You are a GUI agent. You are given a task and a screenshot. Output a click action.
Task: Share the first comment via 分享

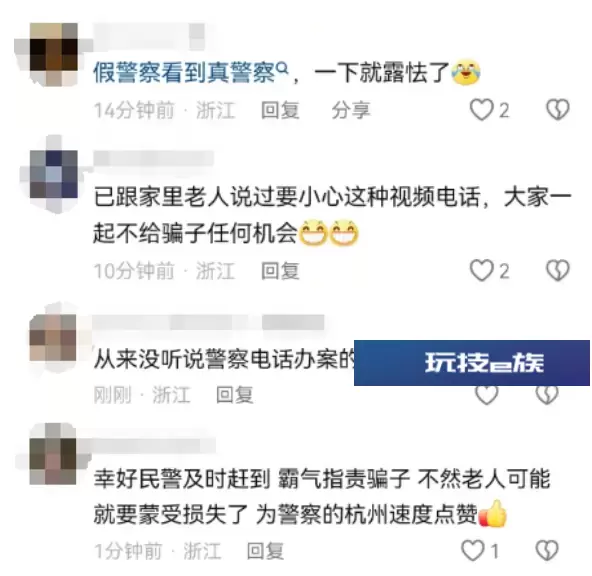pyautogui.click(x=351, y=110)
